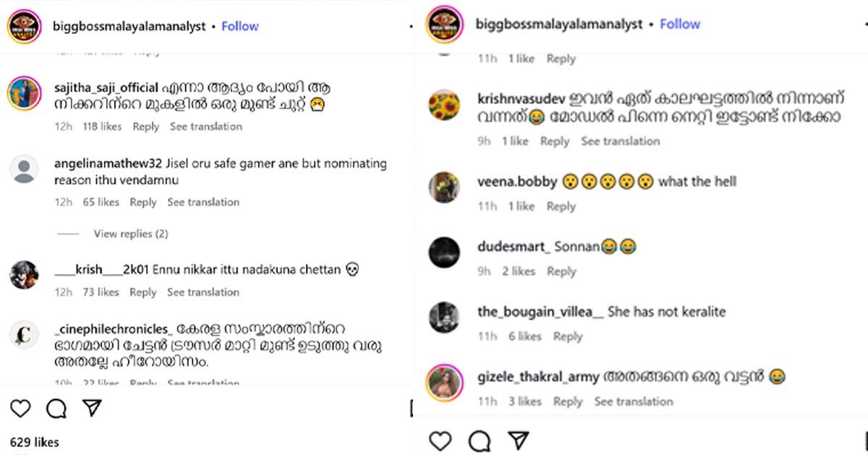See translation of krishnvasudev's comment

pos(620,142)
